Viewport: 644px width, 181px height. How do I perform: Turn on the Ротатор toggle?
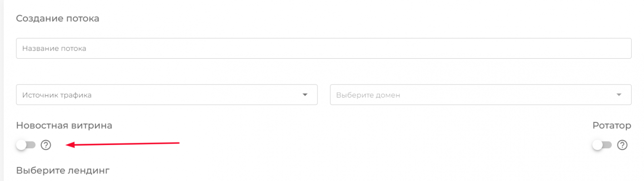click(x=603, y=145)
